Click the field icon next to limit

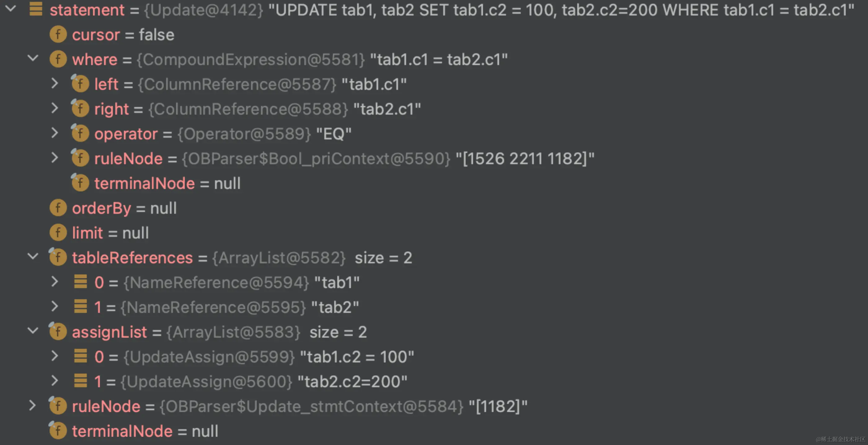coord(58,233)
